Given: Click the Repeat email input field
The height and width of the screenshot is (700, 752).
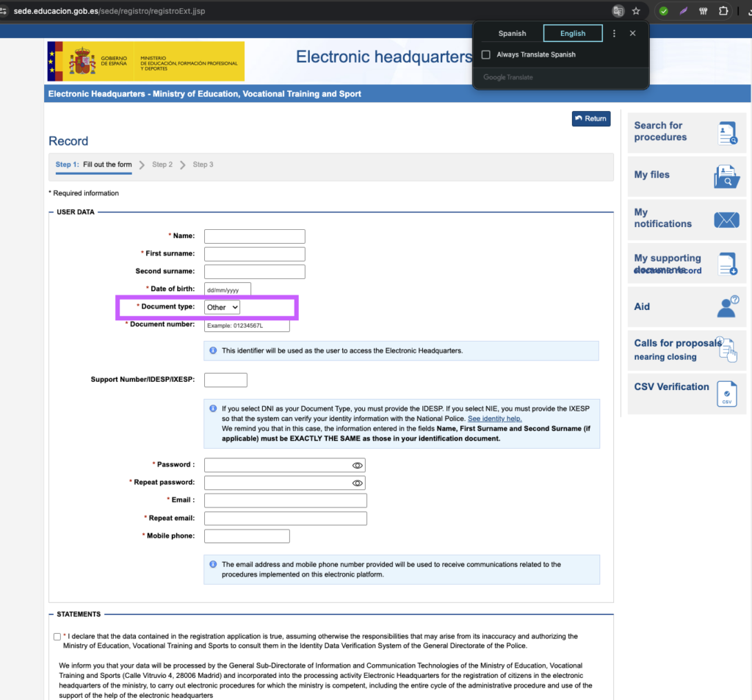Looking at the screenshot, I should (x=286, y=519).
